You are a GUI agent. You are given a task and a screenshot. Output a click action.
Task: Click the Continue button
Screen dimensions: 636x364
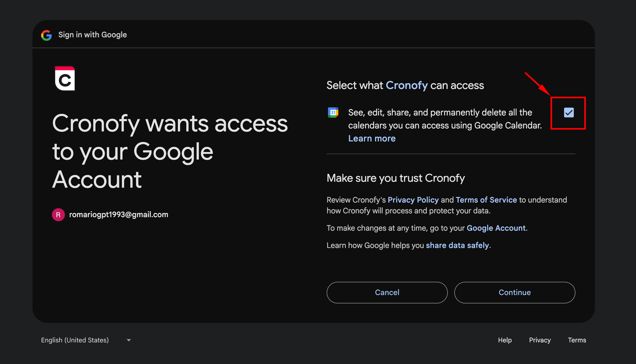pos(515,293)
